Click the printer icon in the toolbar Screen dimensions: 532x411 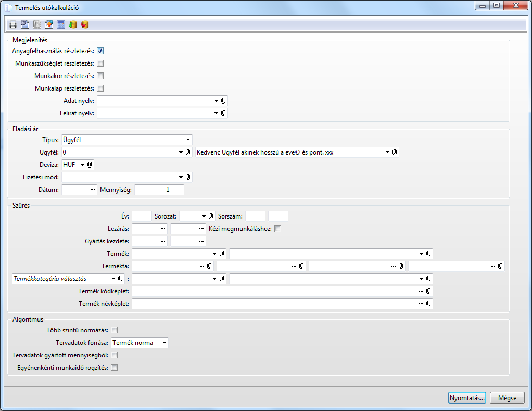point(13,24)
